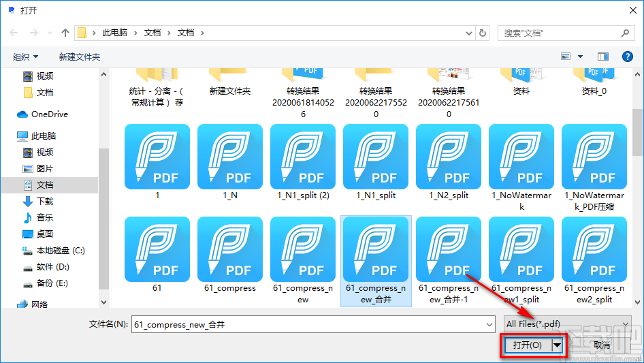Image resolution: width=644 pixels, height=363 pixels.
Task: Select PDF file 1_N2_split
Action: click(449, 162)
